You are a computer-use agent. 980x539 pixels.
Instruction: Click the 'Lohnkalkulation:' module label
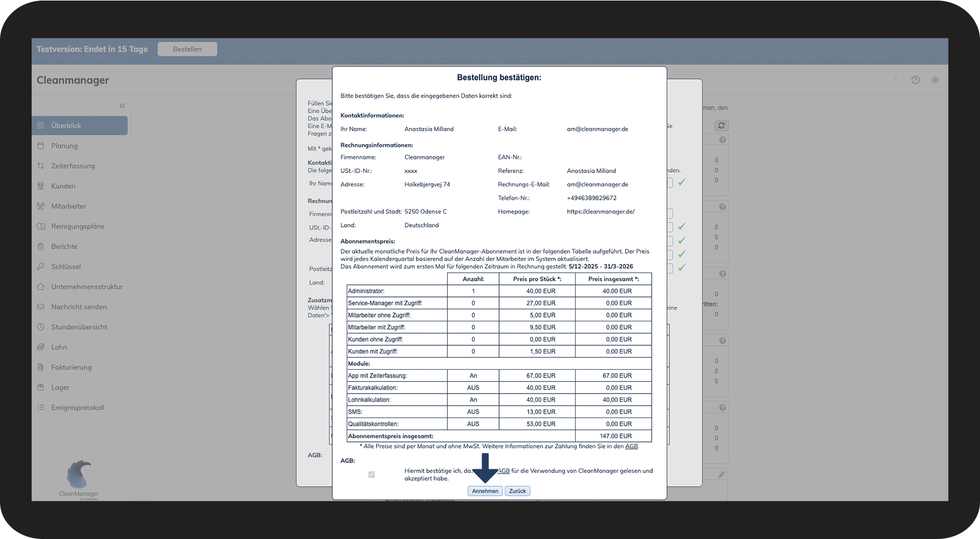point(369,400)
